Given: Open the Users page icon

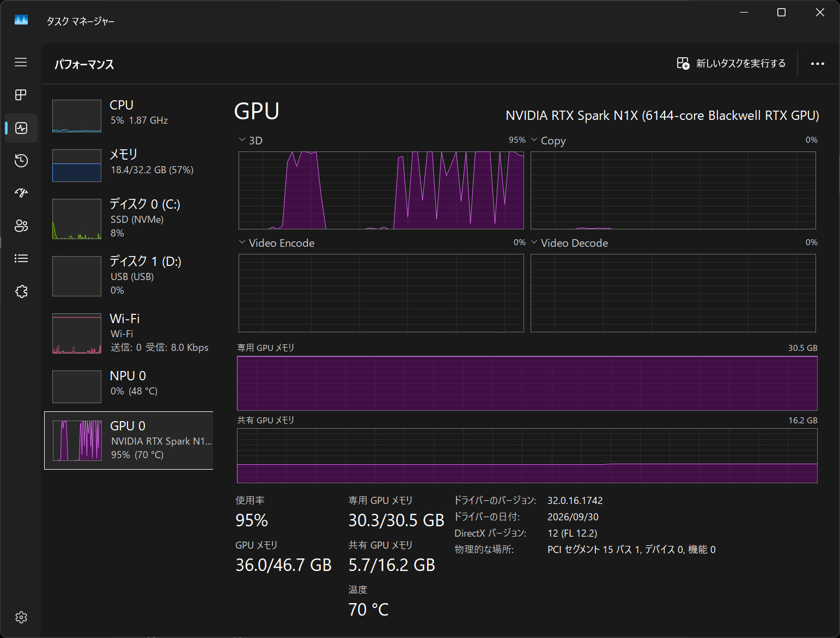Looking at the screenshot, I should (21, 226).
